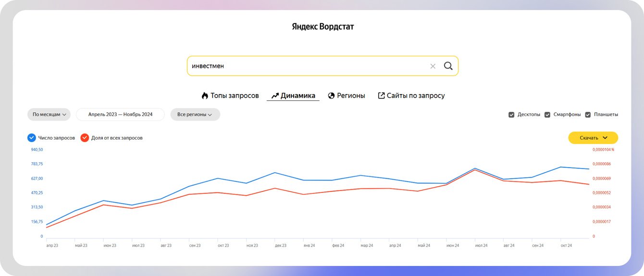The image size is (644, 276).
Task: Uncheck the Планшеты checkbox
Action: (588, 115)
